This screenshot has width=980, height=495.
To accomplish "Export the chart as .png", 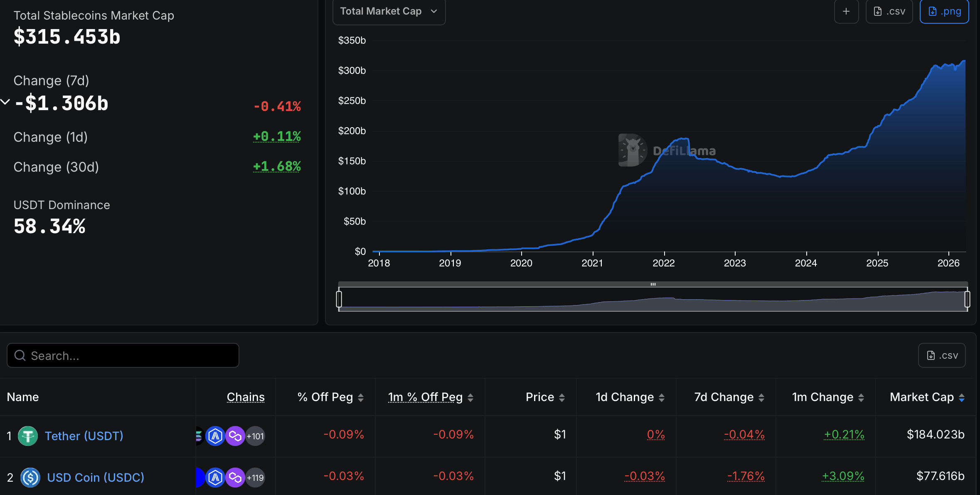I will [944, 11].
